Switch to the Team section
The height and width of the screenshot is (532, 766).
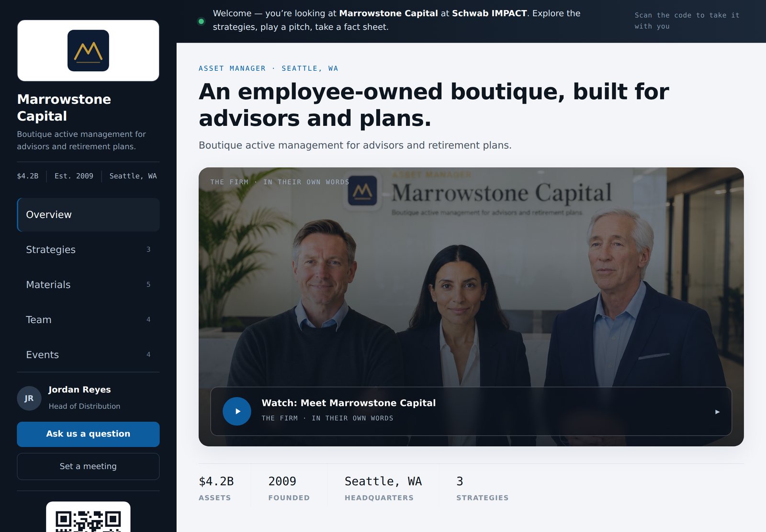(x=88, y=320)
